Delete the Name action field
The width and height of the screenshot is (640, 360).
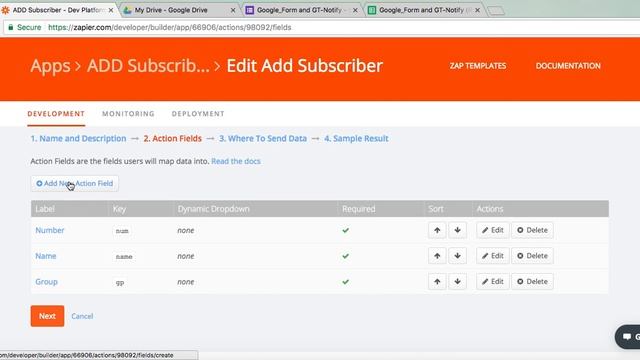point(532,256)
